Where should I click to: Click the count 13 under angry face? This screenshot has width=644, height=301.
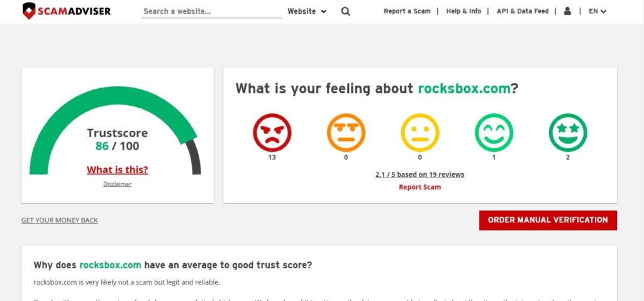(x=272, y=157)
